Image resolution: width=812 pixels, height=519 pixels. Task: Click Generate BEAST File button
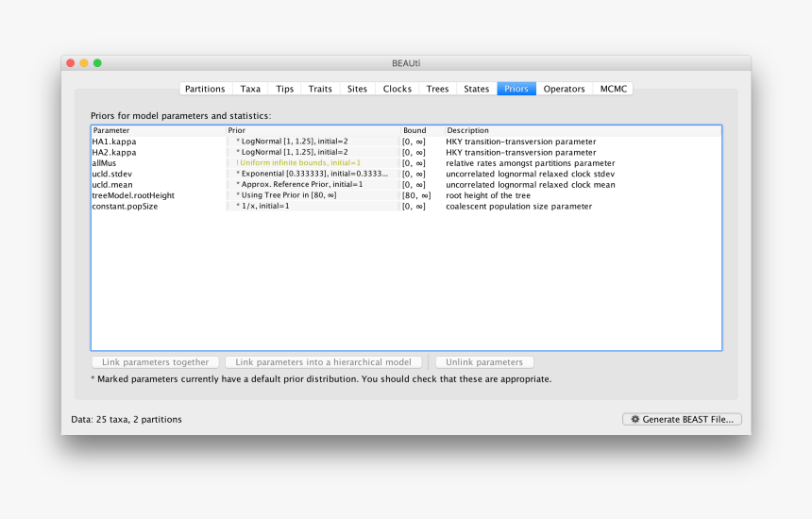click(682, 419)
